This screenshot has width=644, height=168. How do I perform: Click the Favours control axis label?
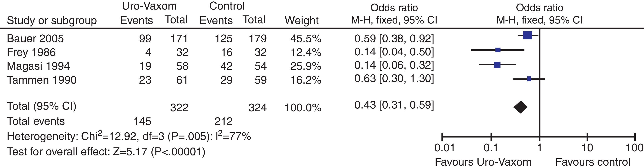click(x=593, y=162)
